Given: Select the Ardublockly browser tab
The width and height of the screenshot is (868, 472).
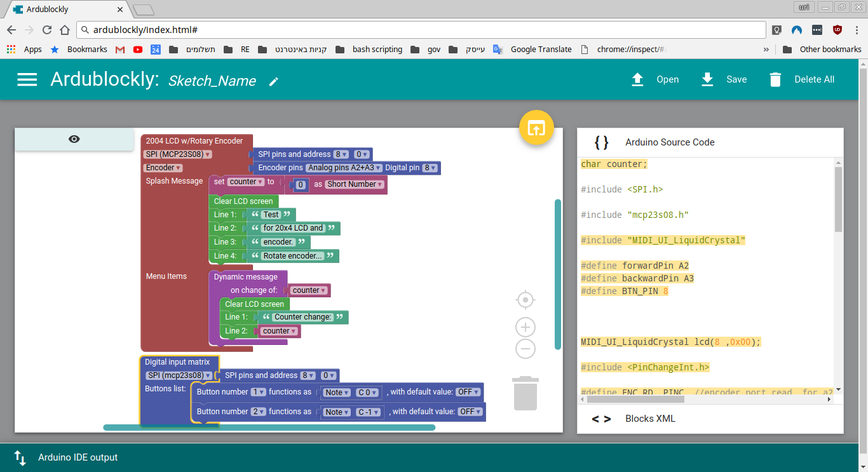Looking at the screenshot, I should 67,9.
